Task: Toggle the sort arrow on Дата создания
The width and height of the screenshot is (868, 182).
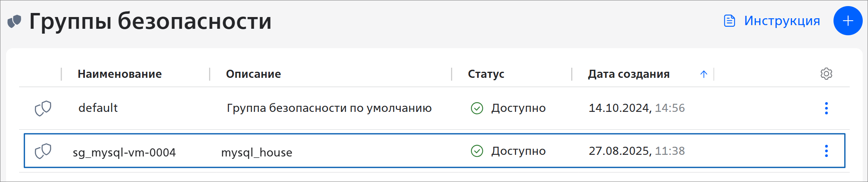Action: click(704, 74)
